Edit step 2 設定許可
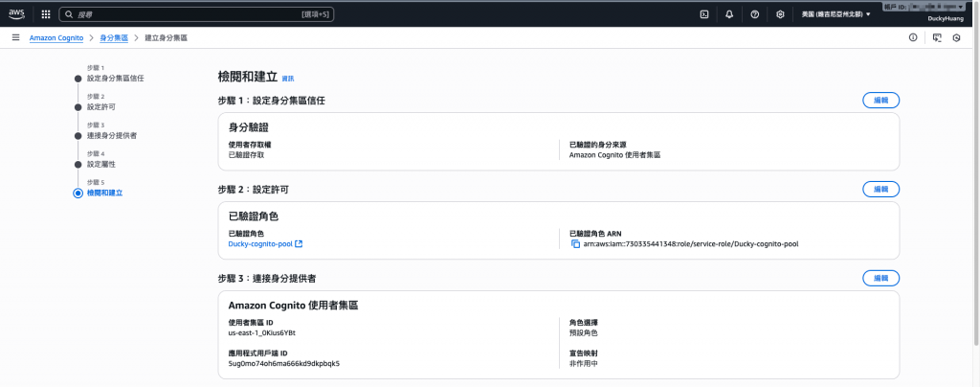Viewport: 980px width, 387px height. click(880, 189)
